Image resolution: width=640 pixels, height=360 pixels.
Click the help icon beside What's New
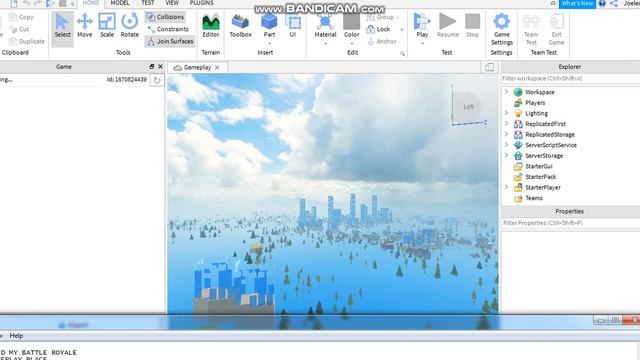(602, 4)
